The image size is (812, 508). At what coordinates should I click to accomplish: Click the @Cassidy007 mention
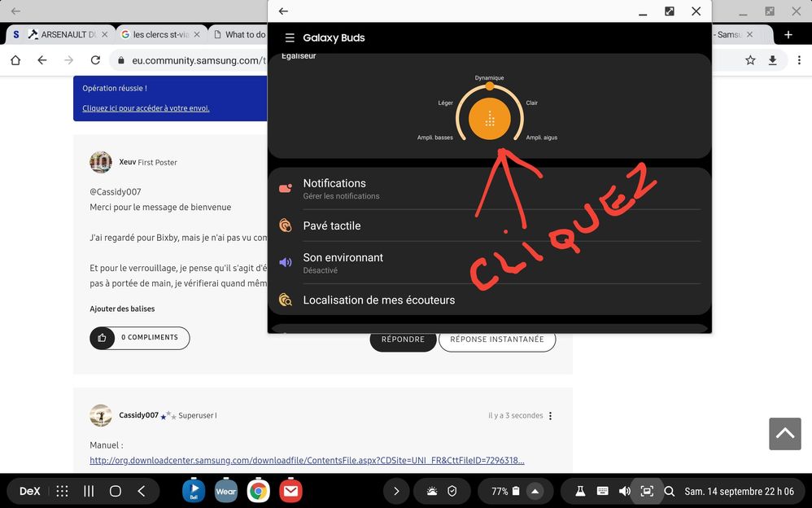click(x=116, y=192)
